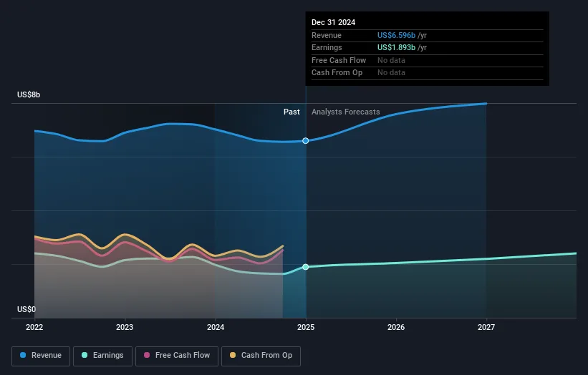Click the 2024 x-axis label
The image size is (588, 375).
[x=216, y=328]
